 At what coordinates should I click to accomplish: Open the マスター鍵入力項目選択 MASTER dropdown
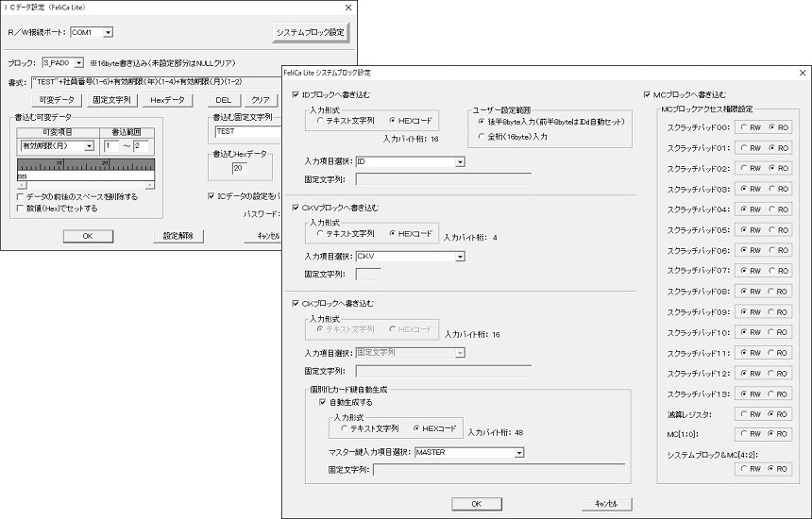pos(519,453)
